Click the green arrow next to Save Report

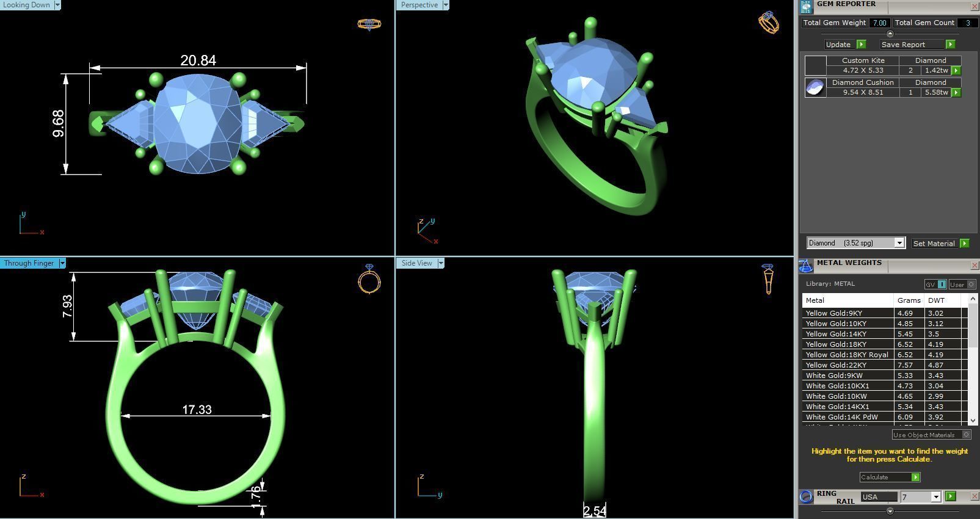pos(950,45)
